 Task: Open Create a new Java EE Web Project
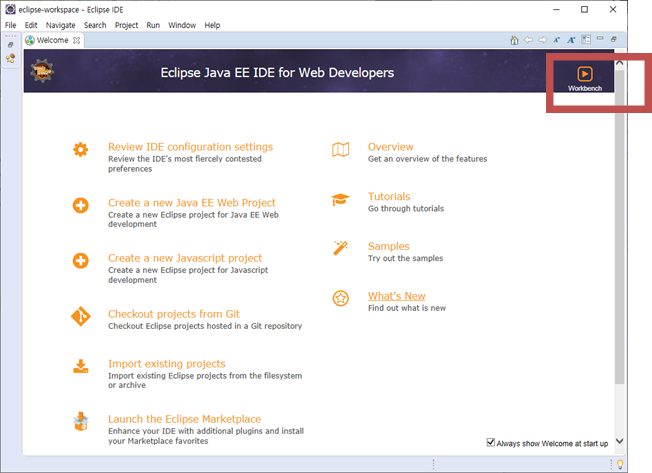(x=192, y=202)
